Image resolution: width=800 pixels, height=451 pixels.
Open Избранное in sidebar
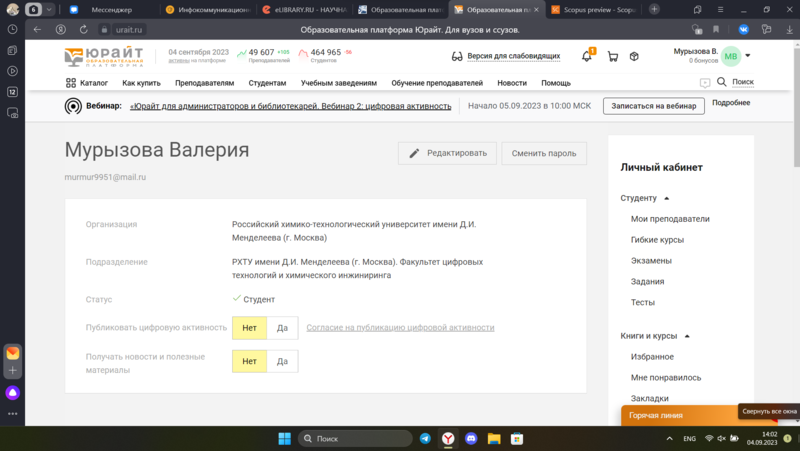coord(652,357)
